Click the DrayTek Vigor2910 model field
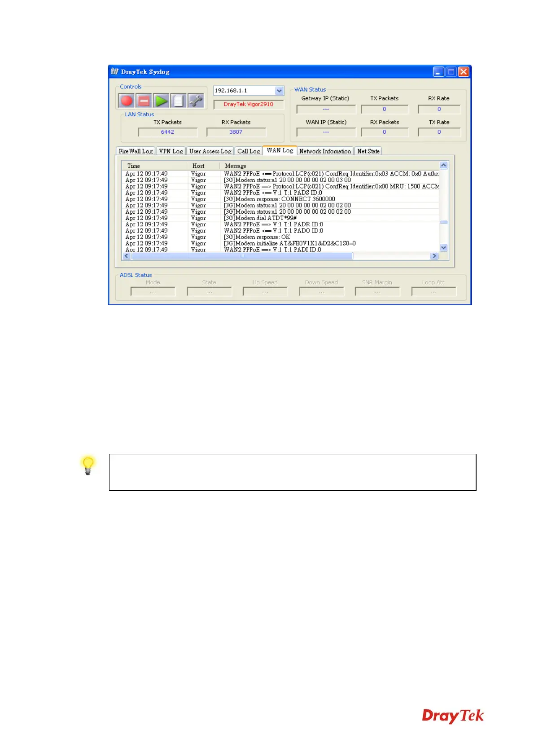The height and width of the screenshot is (756, 534). click(249, 104)
